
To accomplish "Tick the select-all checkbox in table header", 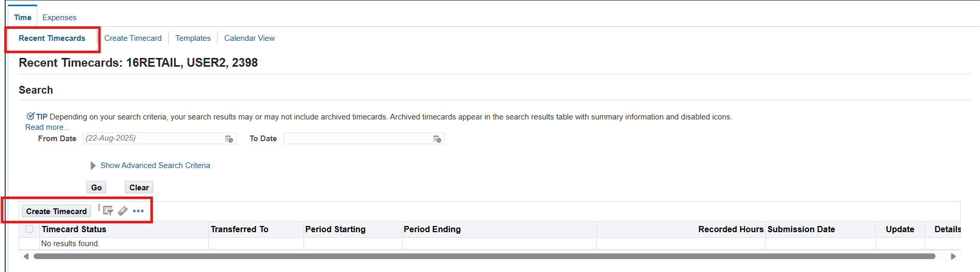I will tap(30, 229).
